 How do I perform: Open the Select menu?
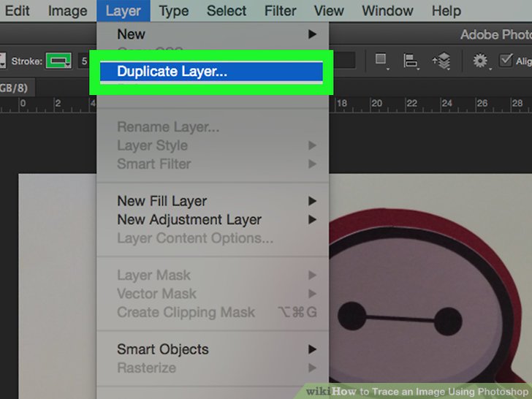click(227, 11)
